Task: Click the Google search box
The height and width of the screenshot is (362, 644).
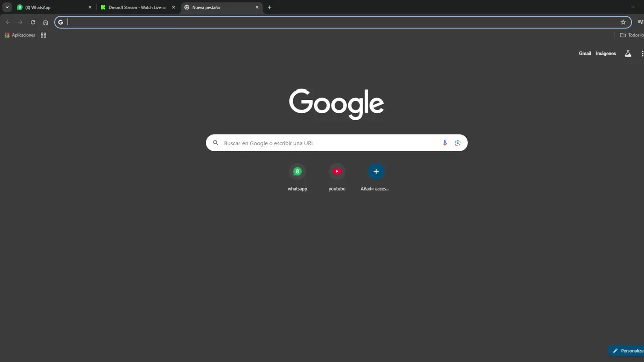Action: 337,143
